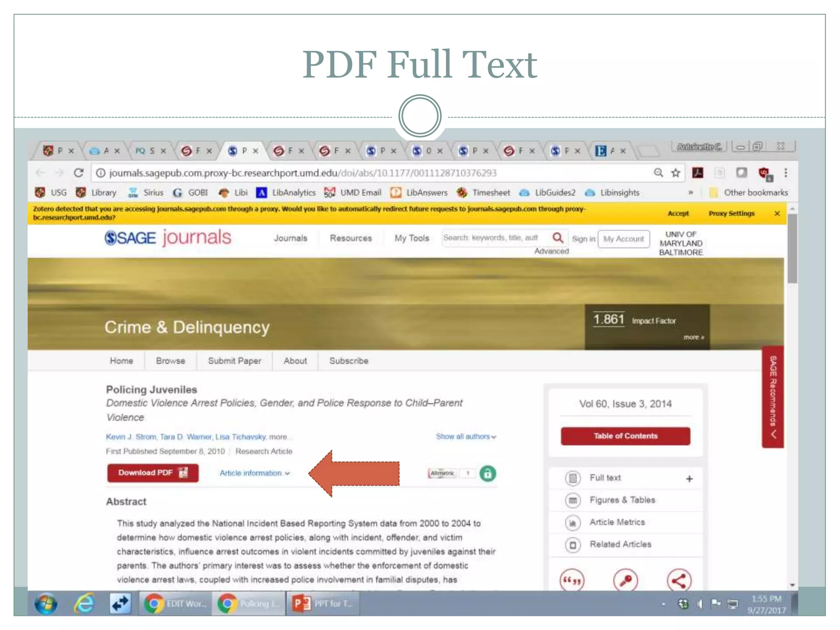Open Other bookmarks folder

click(749, 192)
